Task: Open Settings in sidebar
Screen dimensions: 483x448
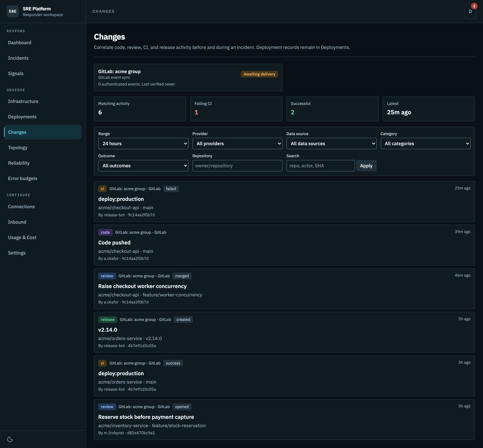Action: tap(43, 253)
